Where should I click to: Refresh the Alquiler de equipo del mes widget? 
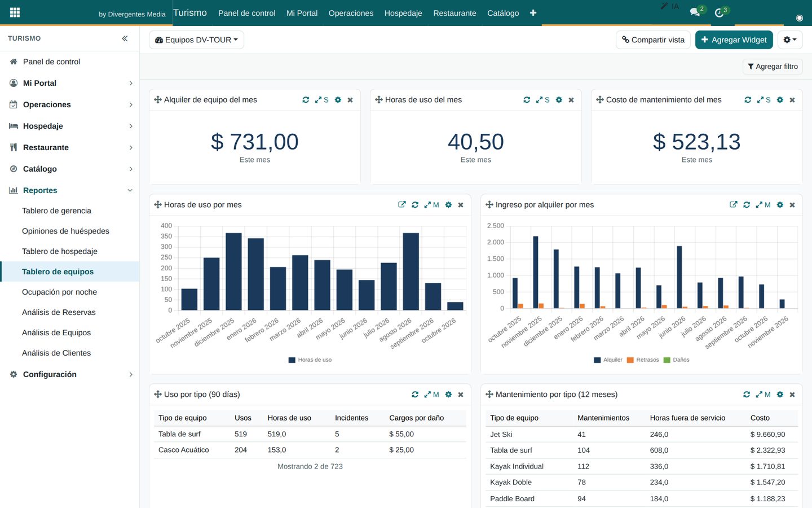coord(306,100)
